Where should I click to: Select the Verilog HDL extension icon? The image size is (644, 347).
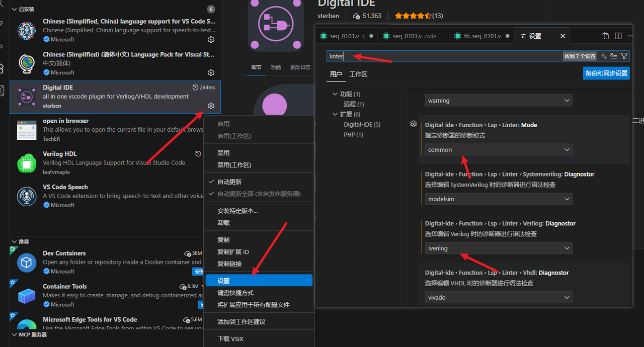click(x=27, y=163)
